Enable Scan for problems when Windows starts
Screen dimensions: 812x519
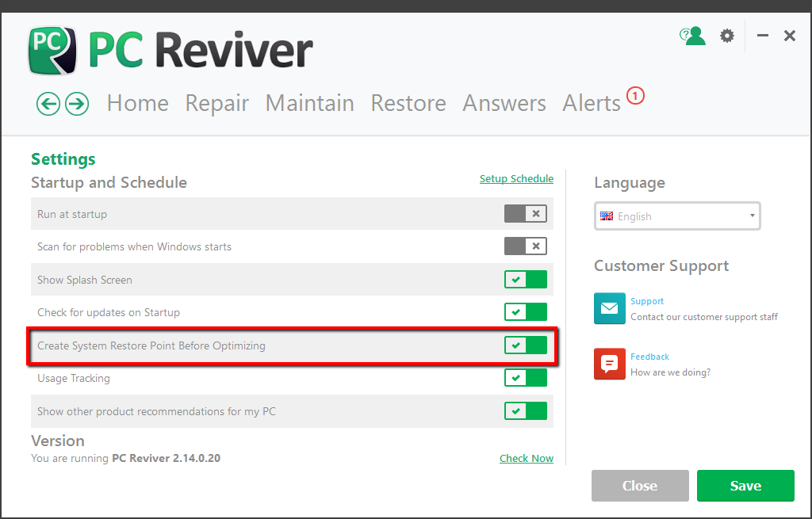[526, 246]
